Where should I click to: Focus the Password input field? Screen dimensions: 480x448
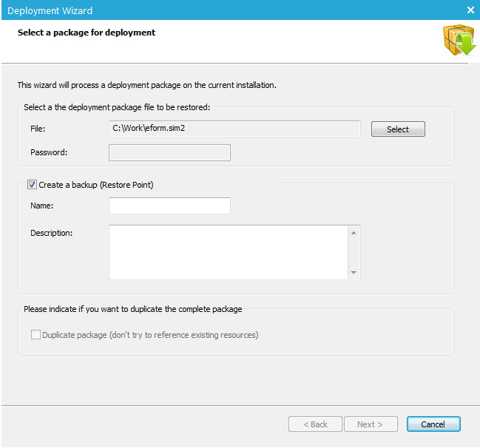(169, 152)
